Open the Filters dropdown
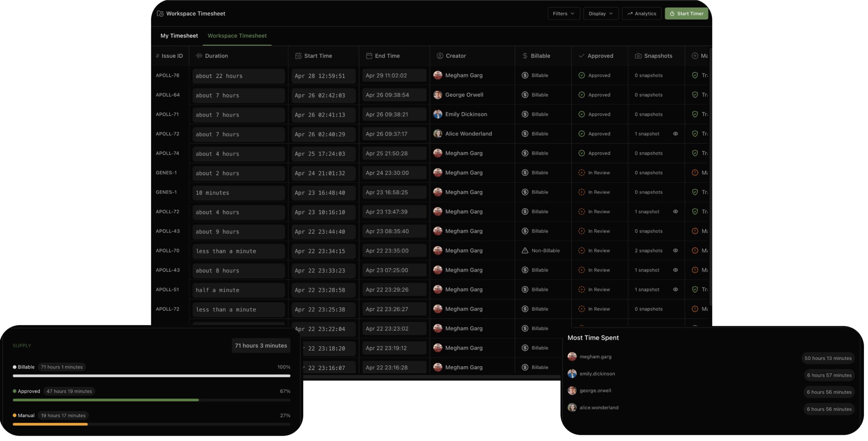This screenshot has width=868, height=441. point(563,14)
